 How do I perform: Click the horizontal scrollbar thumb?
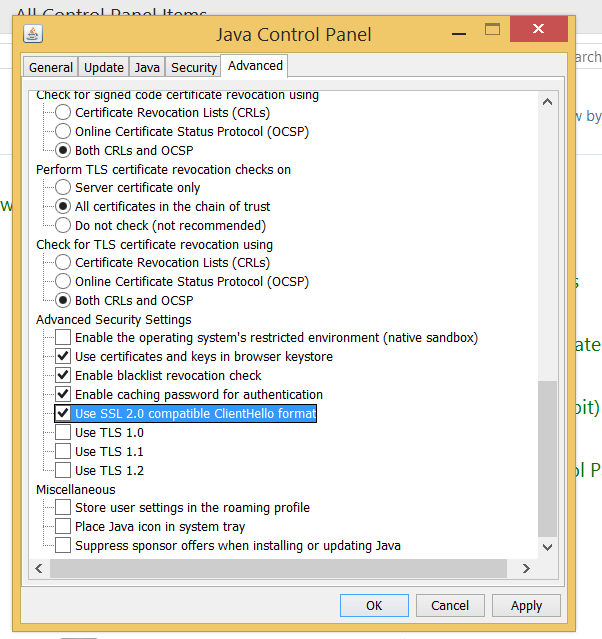click(278, 568)
